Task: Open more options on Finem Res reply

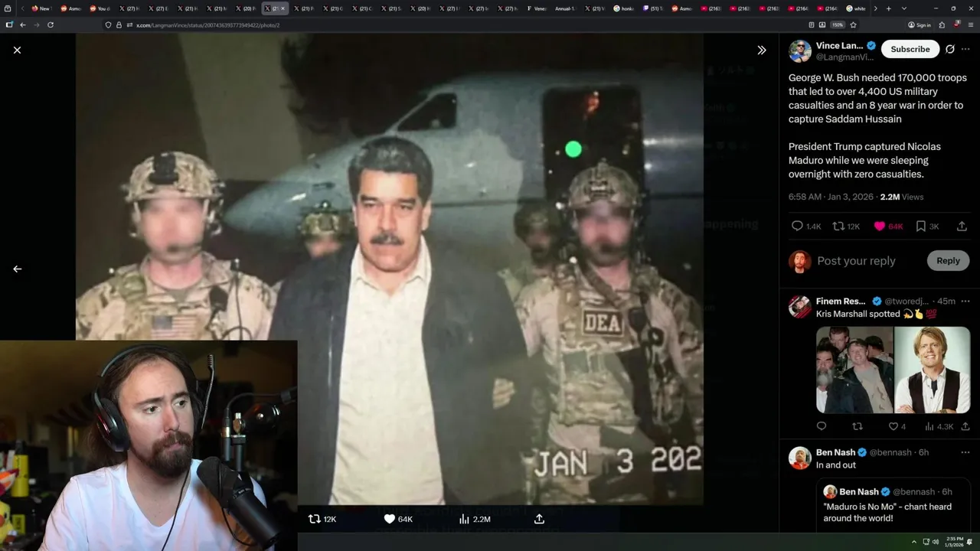Action: tap(965, 301)
